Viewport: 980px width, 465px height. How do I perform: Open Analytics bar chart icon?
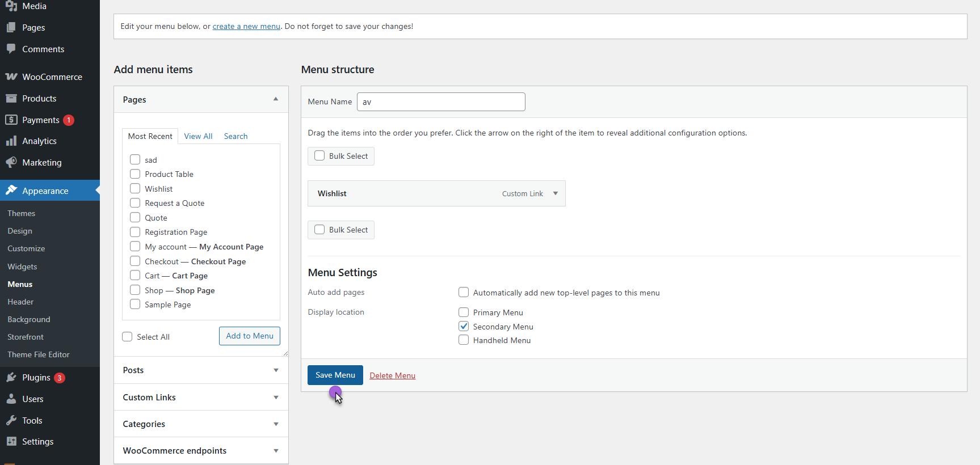click(x=11, y=141)
